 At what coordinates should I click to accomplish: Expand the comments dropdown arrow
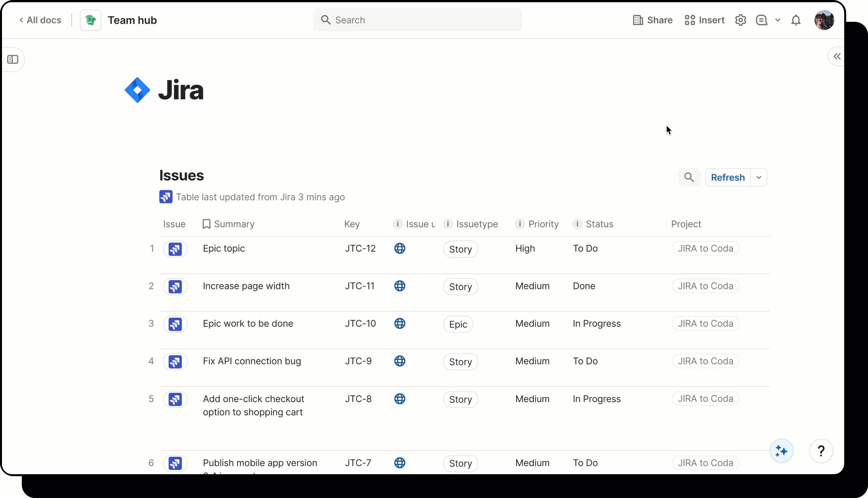pos(777,20)
